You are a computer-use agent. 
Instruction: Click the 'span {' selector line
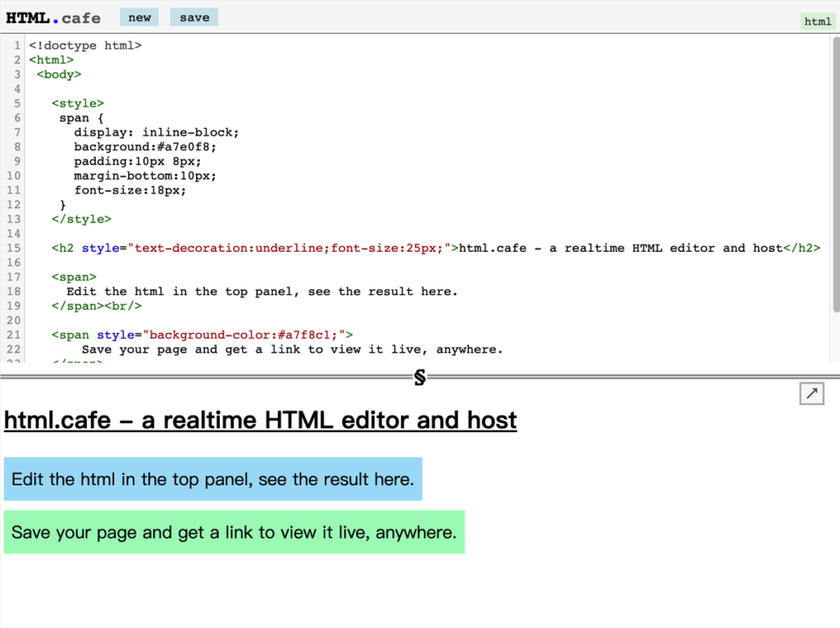81,118
